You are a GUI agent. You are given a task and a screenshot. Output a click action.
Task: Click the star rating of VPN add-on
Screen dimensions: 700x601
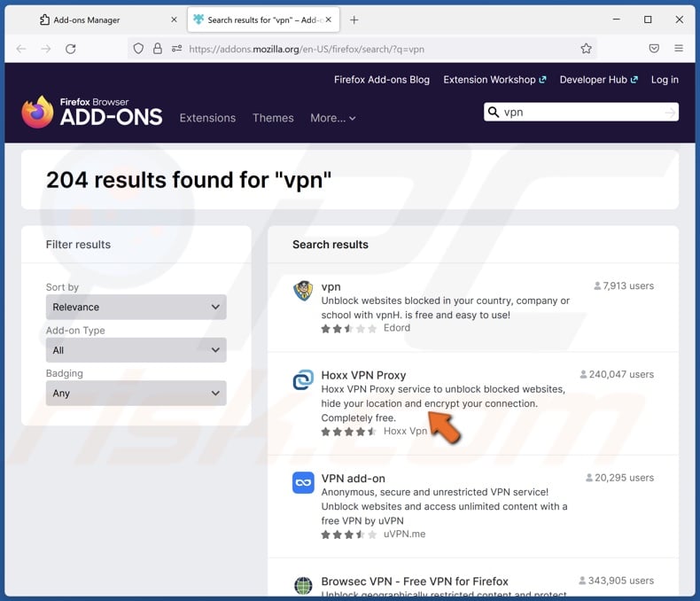(x=348, y=535)
